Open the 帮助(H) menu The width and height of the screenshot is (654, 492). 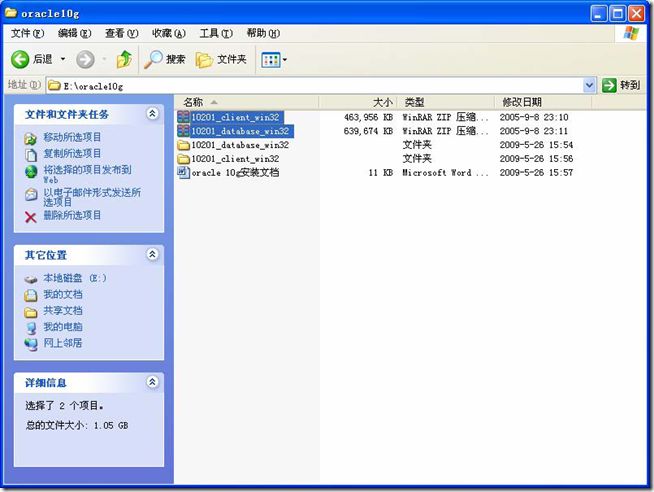(x=263, y=33)
